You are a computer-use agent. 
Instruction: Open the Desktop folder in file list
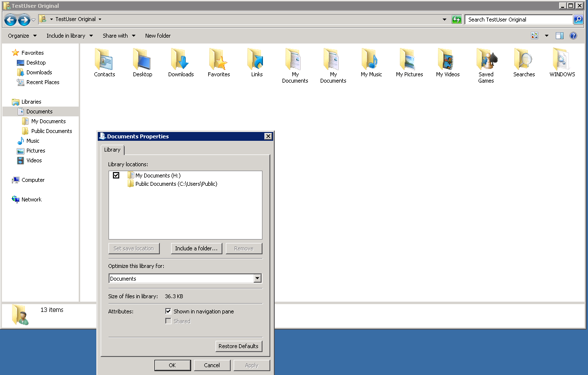point(142,59)
